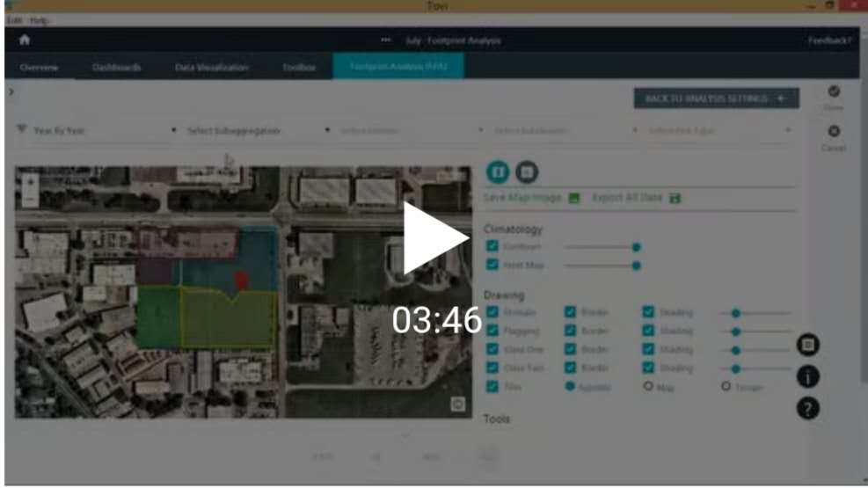Expand the left side panel chevron
868x488 pixels.
pos(10,91)
